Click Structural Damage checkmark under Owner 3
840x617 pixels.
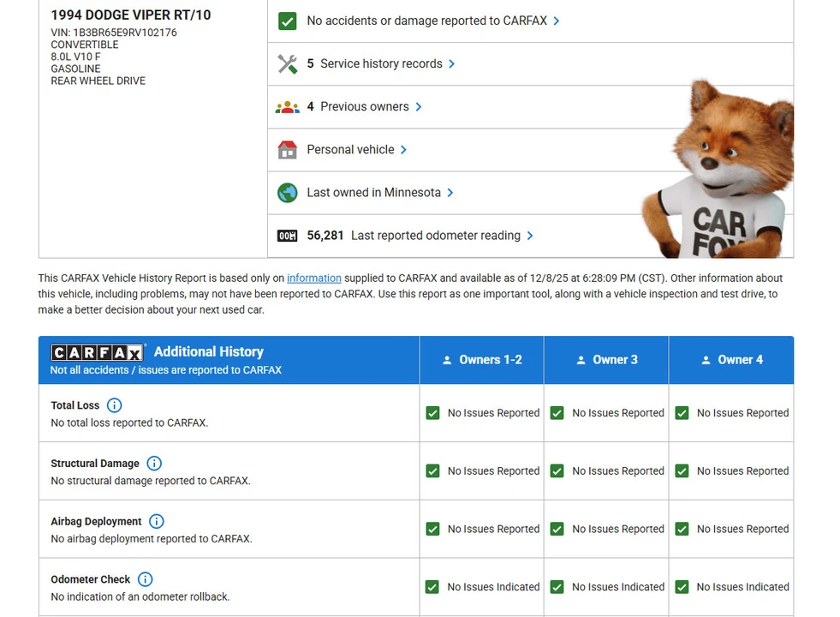[557, 470]
